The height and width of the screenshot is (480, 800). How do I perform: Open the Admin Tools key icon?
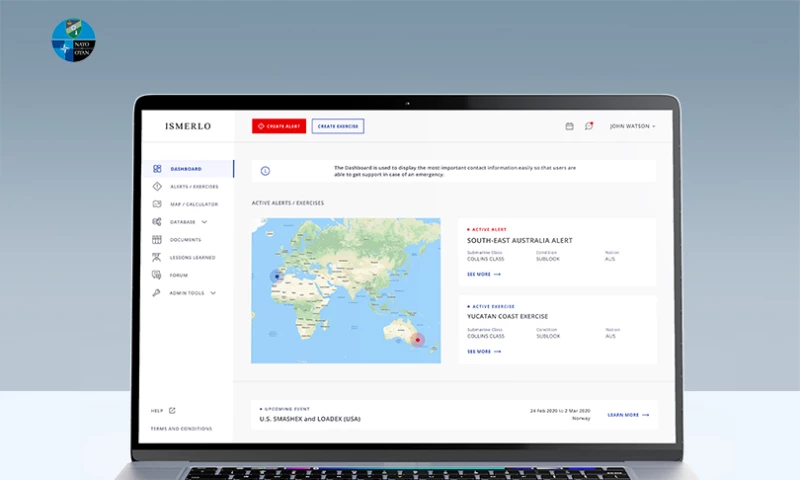pyautogui.click(x=157, y=293)
